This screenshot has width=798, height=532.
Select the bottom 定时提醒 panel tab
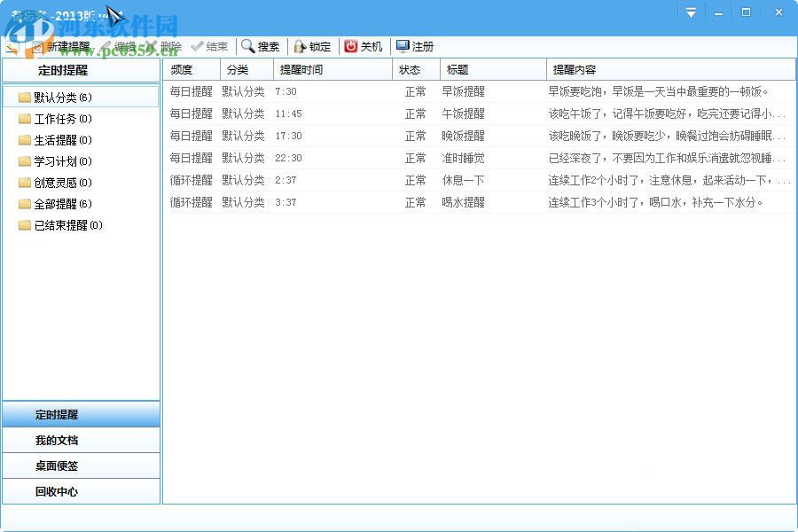pyautogui.click(x=82, y=414)
